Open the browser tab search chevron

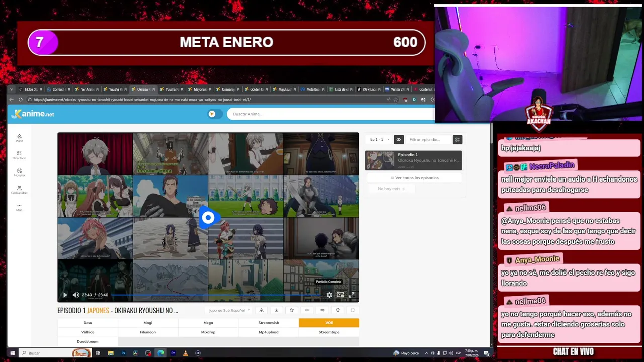coord(11,89)
